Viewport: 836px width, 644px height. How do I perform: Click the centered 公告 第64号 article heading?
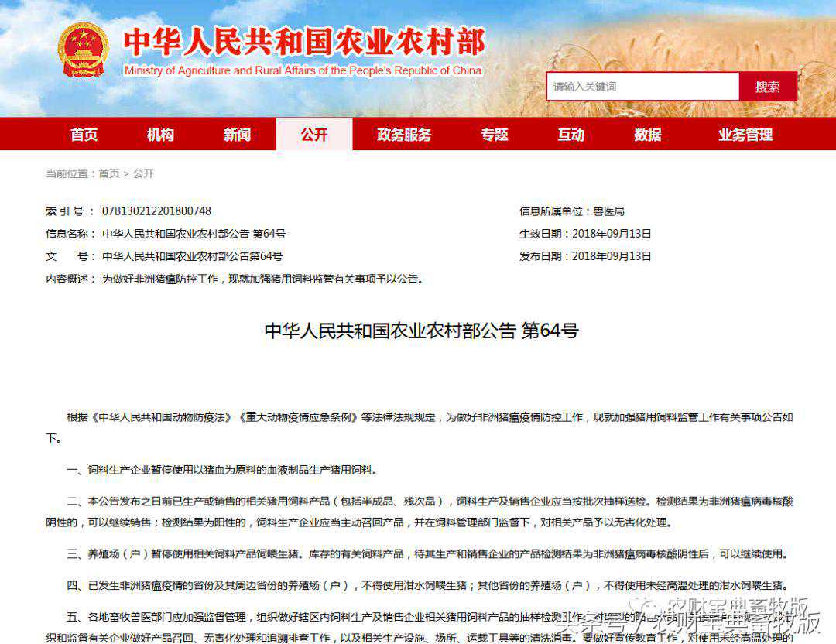421,331
